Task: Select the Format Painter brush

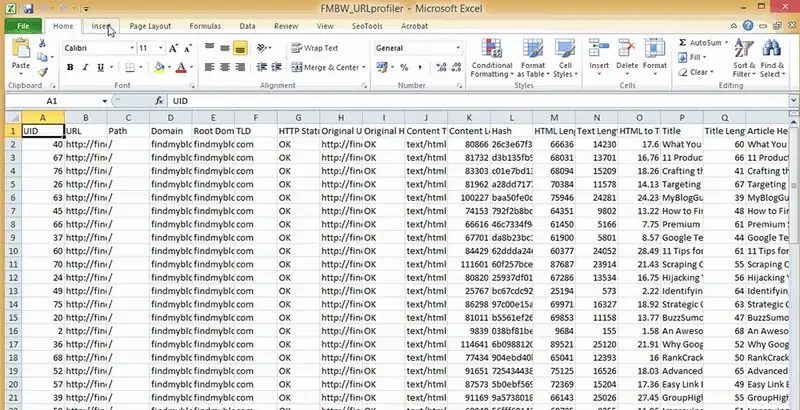Action: (42, 72)
